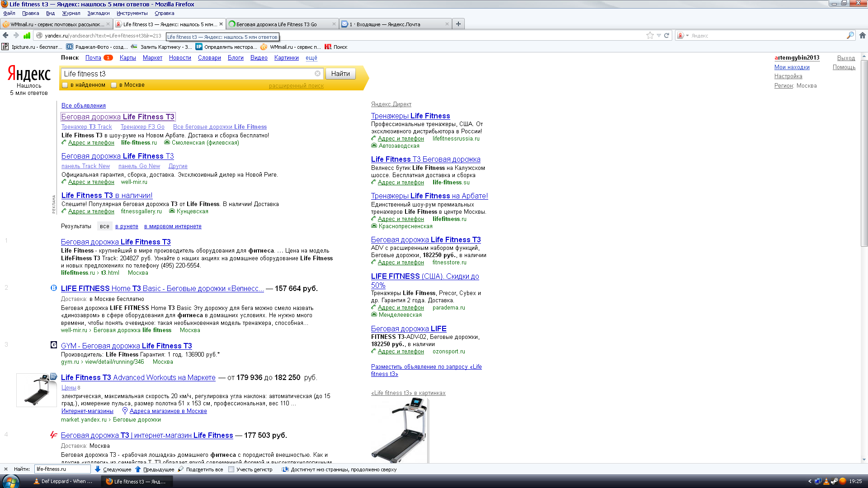This screenshot has width=868, height=488.
Task: Open the Инструменты menu
Action: pyautogui.click(x=132, y=13)
